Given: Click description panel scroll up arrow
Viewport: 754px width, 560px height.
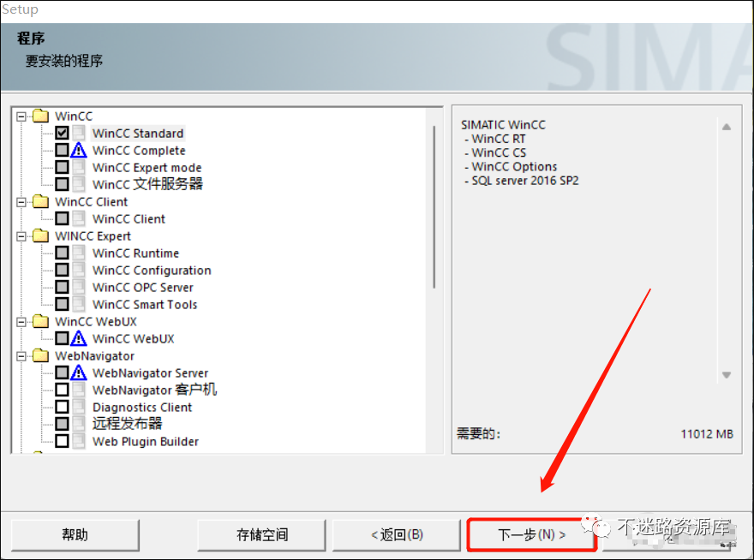Looking at the screenshot, I should pyautogui.click(x=727, y=127).
